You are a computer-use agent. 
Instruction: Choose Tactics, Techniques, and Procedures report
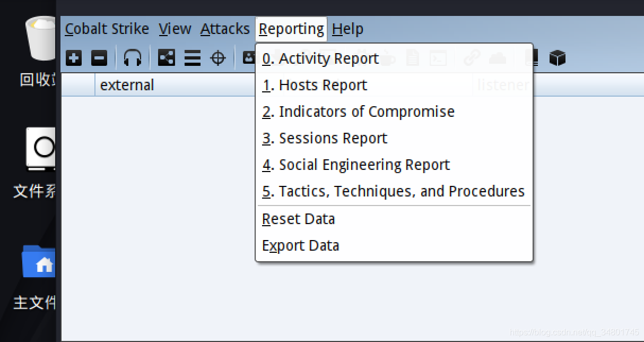click(394, 191)
